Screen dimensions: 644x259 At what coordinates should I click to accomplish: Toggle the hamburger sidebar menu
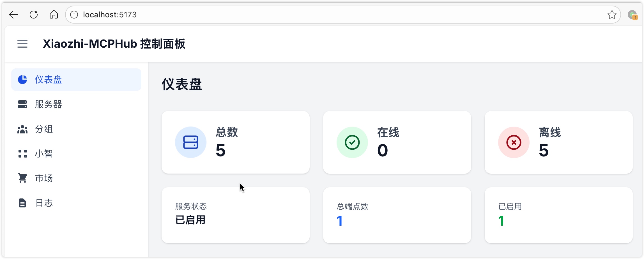point(22,44)
